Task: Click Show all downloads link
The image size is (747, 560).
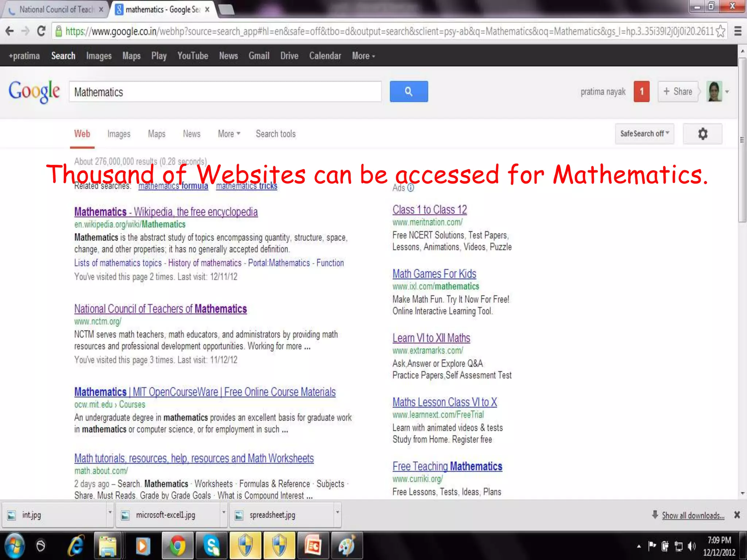Action: click(693, 515)
